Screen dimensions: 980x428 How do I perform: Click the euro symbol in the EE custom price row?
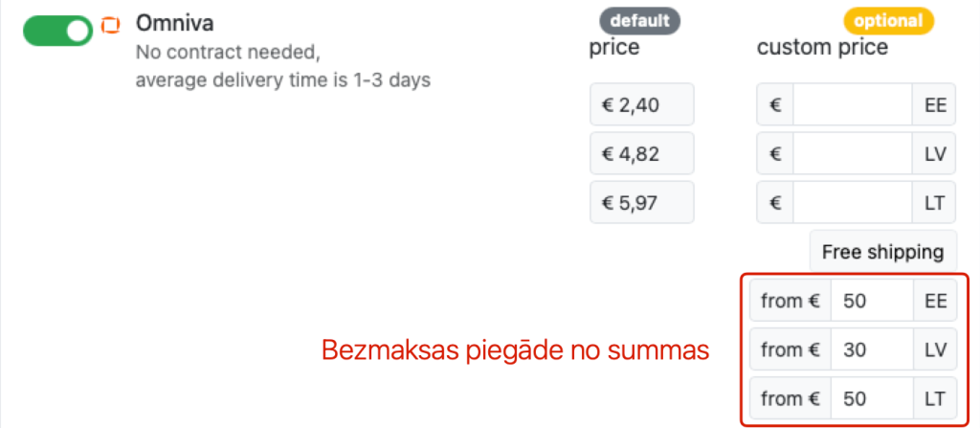point(775,104)
